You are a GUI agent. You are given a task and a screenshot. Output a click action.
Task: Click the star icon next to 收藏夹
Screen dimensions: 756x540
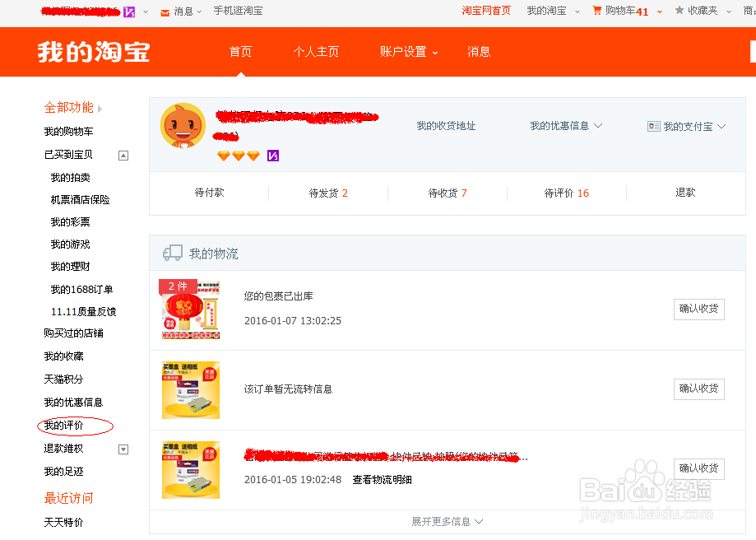tap(679, 10)
